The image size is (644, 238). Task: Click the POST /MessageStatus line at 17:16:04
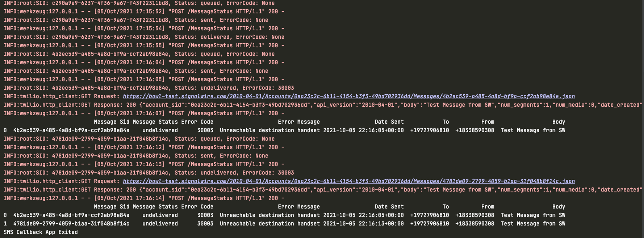[x=144, y=63]
